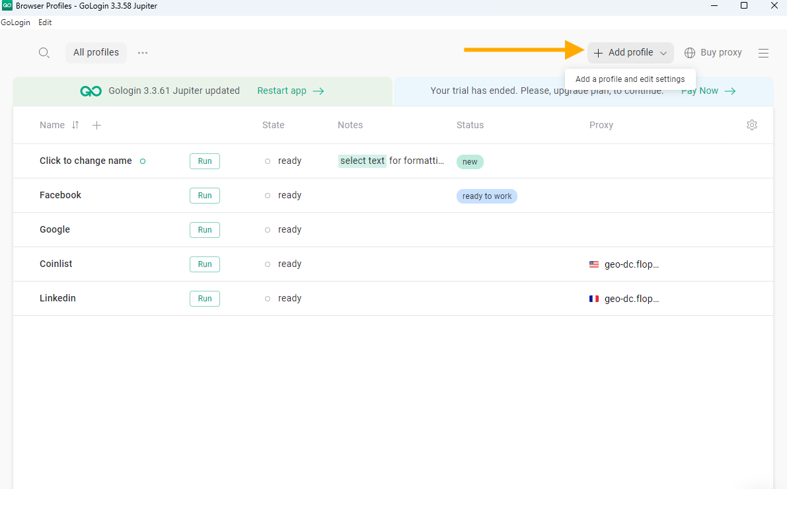Run the Click to change name profile

click(x=205, y=161)
